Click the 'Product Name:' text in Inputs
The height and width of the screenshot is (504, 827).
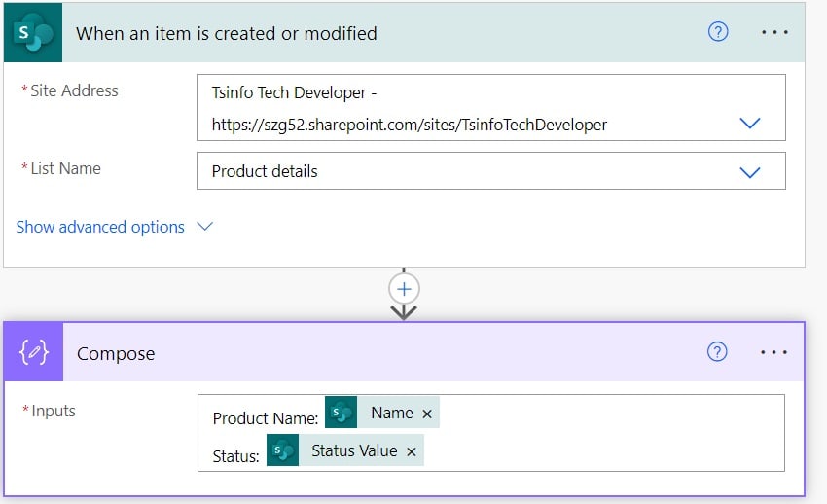pyautogui.click(x=266, y=418)
